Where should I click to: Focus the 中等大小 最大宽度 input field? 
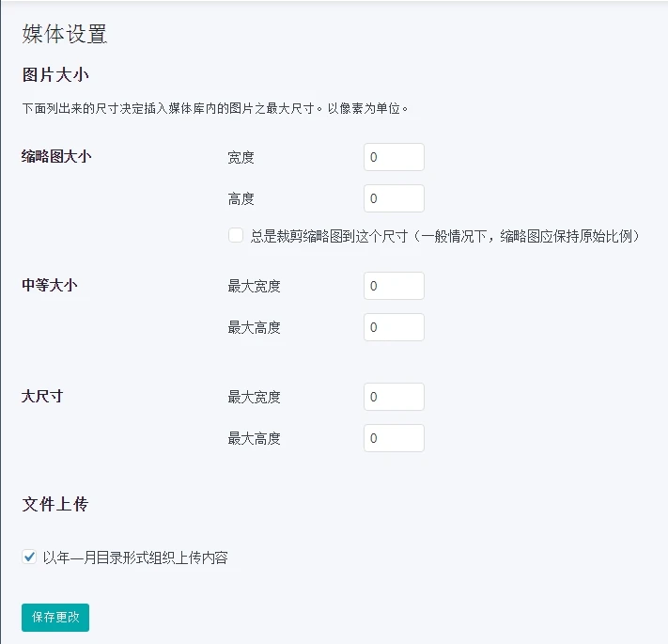pos(394,286)
